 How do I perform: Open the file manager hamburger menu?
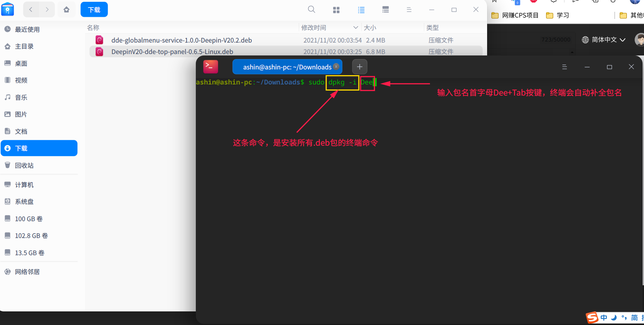[409, 10]
